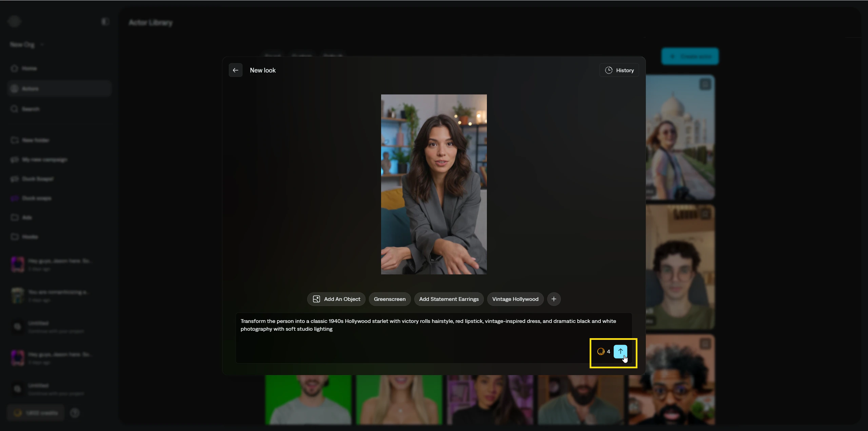Open the 'Hey guys, Jason here' project at the top of the recent list
The image size is (868, 431).
tap(59, 265)
